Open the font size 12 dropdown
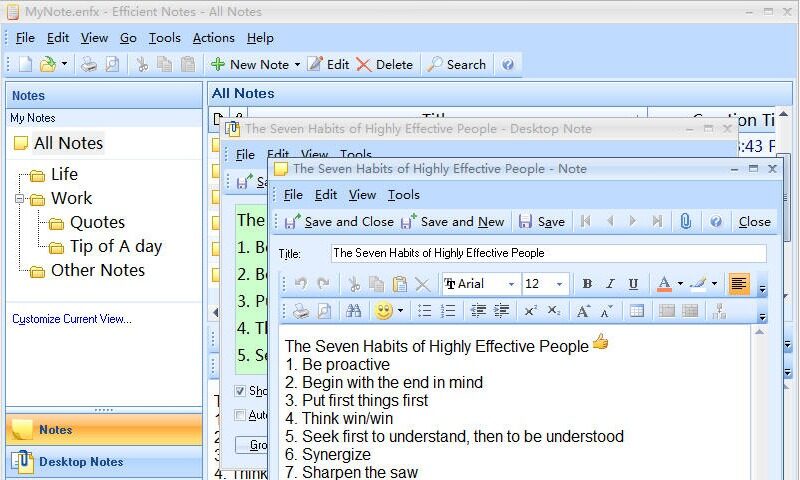Image resolution: width=800 pixels, height=480 pixels. point(559,284)
